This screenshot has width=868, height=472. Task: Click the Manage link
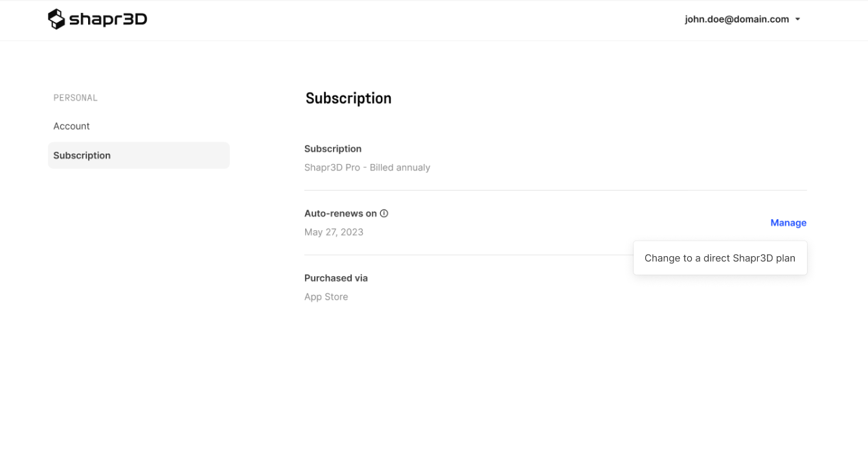tap(788, 223)
